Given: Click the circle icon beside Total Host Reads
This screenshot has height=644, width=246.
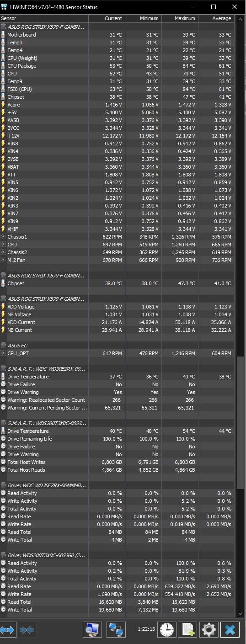Looking at the screenshot, I should [4, 470].
